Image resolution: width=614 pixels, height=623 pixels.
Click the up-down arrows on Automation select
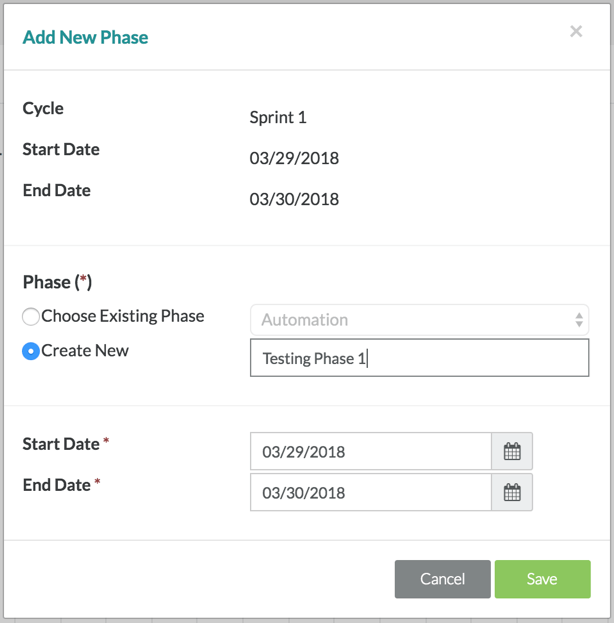click(x=578, y=320)
